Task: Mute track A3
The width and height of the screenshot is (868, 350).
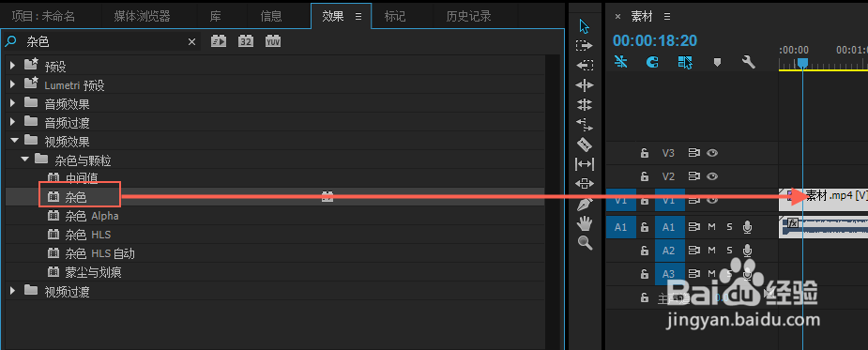Action: pos(712,274)
